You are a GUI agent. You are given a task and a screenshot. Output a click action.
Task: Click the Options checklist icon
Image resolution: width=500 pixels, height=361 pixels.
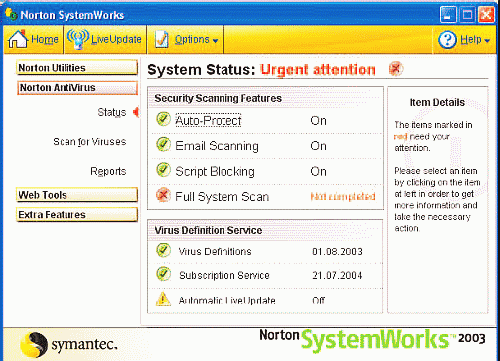[162, 40]
